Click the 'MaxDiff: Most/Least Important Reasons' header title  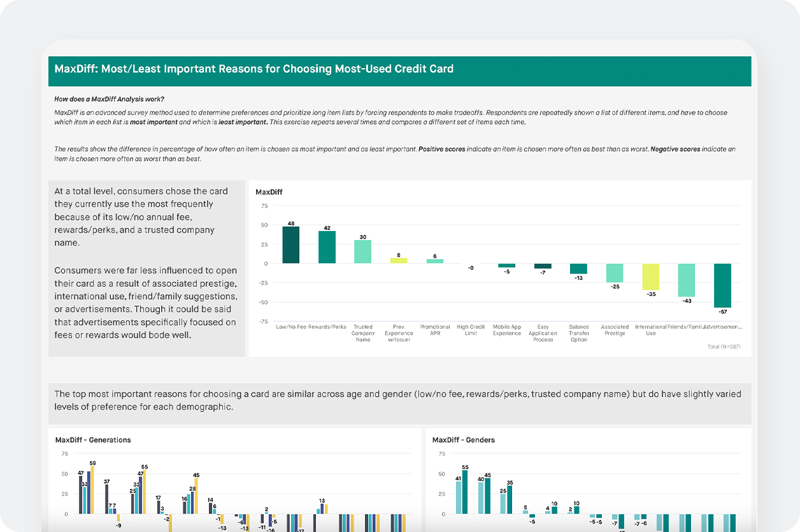(254, 69)
